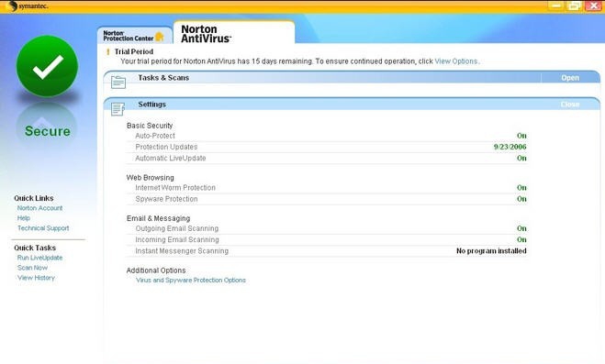Screen dimensions: 605x364
Task: Select the Internet Worm Protection label
Action: click(x=175, y=188)
